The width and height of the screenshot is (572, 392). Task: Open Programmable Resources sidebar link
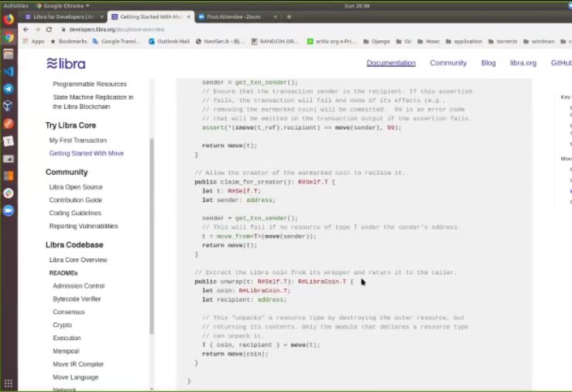[x=90, y=84]
